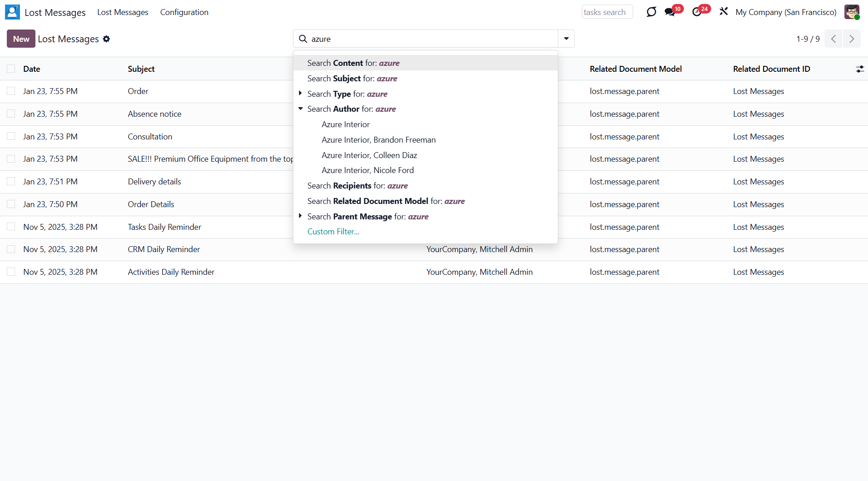Viewport: 868px width, 481px height.
Task: Click the New button
Action: point(21,39)
